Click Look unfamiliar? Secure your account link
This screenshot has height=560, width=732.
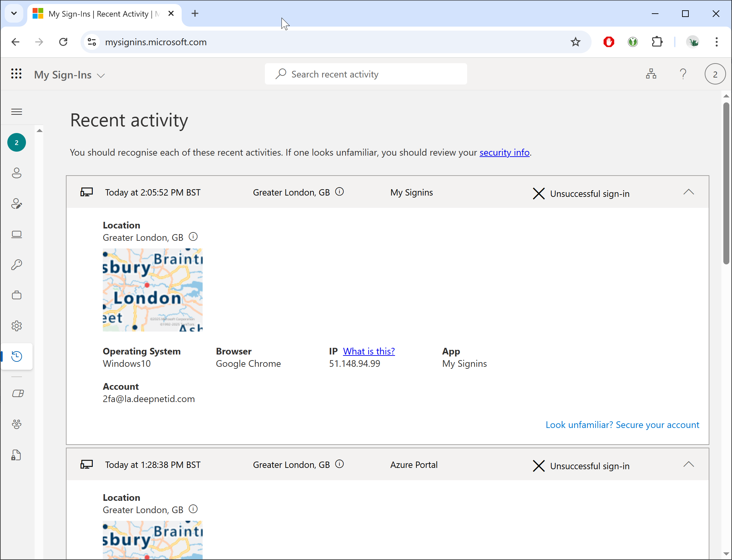622,425
